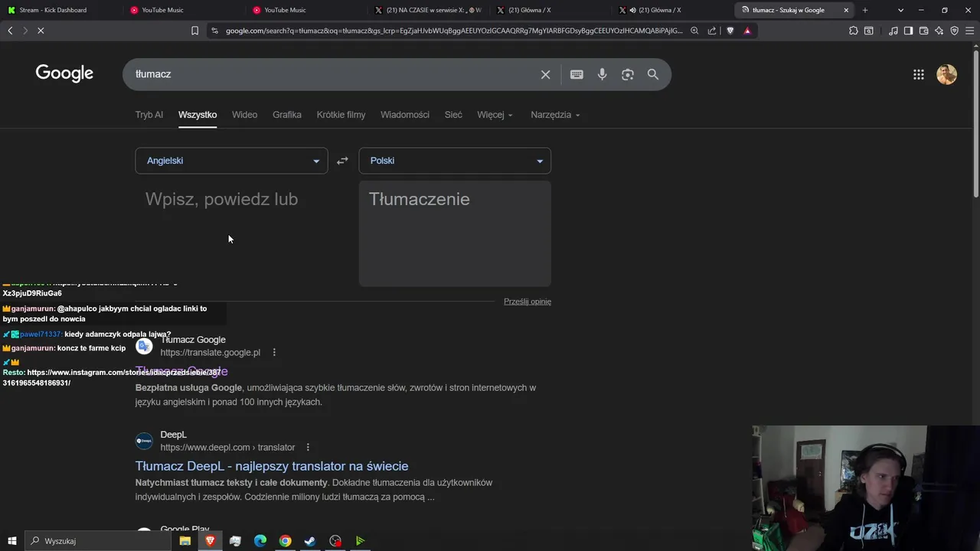Expand the Angielski source language dropdown
The image size is (980, 551).
tap(232, 161)
